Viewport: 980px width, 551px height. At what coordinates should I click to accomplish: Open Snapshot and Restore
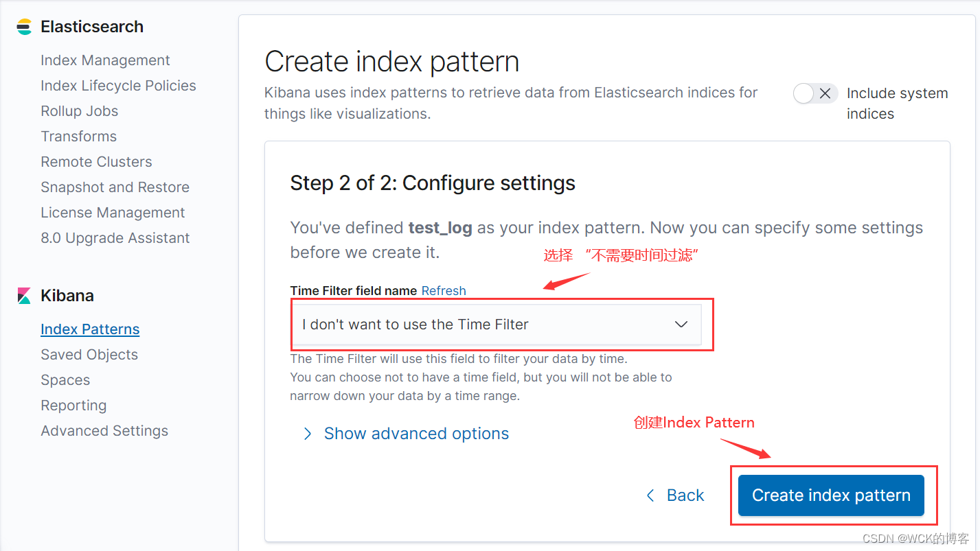[x=115, y=187]
